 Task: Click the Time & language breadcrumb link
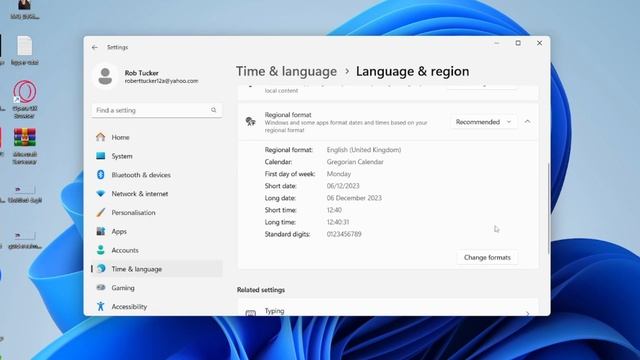(x=287, y=71)
